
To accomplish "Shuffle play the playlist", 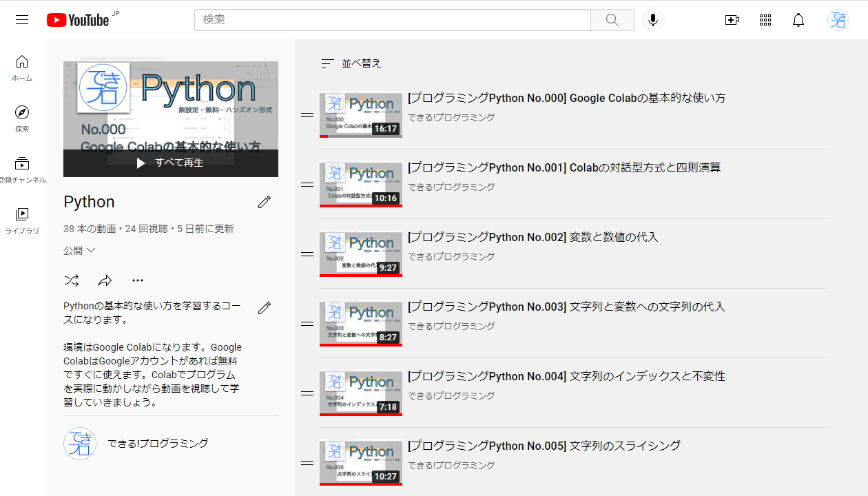I will coord(72,280).
